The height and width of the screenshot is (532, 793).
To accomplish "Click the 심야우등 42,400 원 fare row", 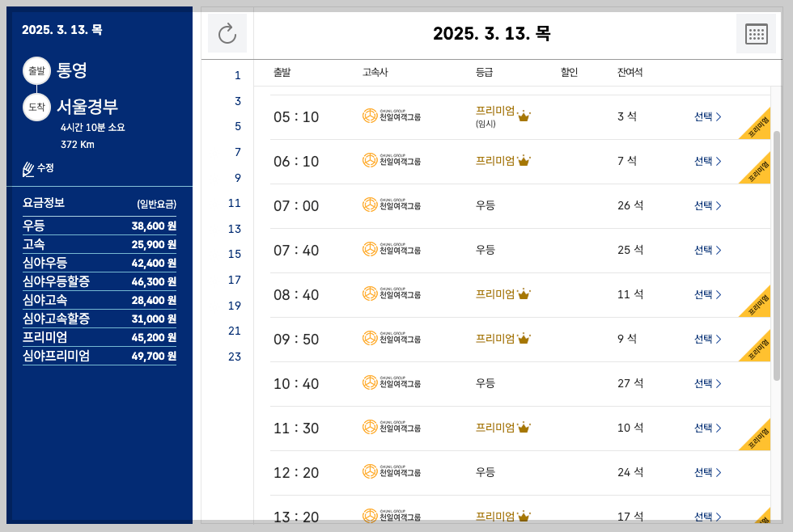I will [99, 263].
